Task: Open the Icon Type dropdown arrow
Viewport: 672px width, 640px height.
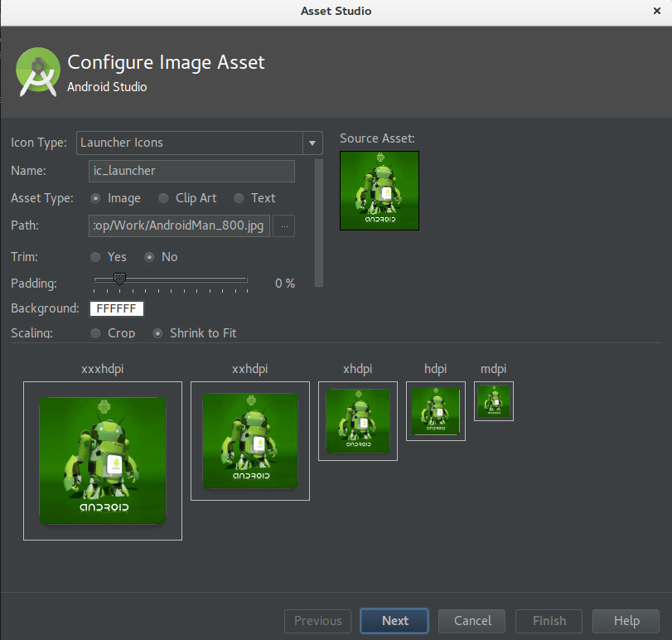Action: (x=312, y=143)
